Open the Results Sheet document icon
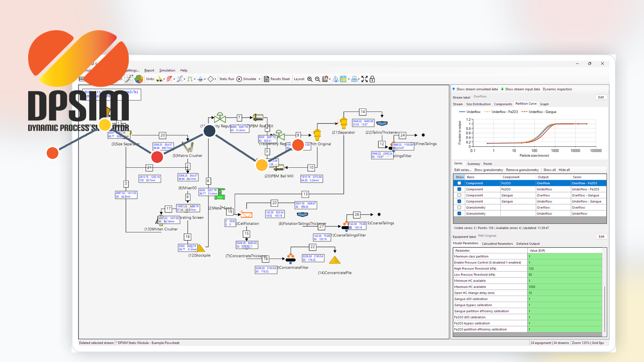This screenshot has height=362, width=644. (266, 79)
